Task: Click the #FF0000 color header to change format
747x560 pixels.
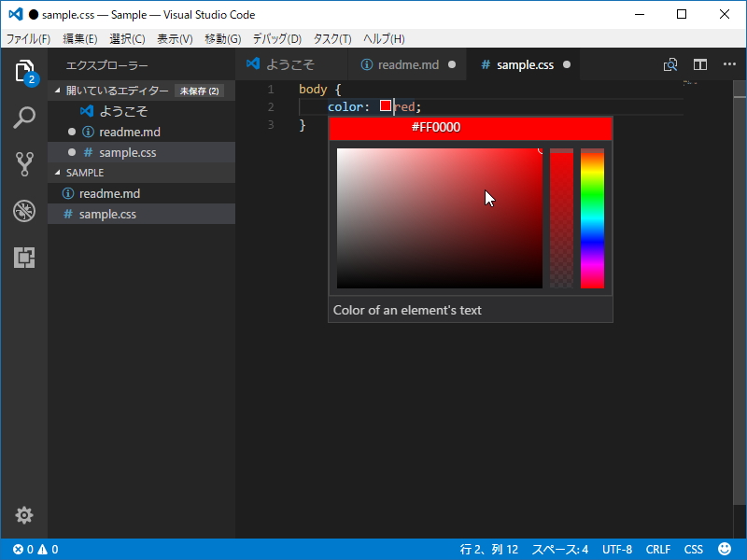Action: click(x=471, y=128)
